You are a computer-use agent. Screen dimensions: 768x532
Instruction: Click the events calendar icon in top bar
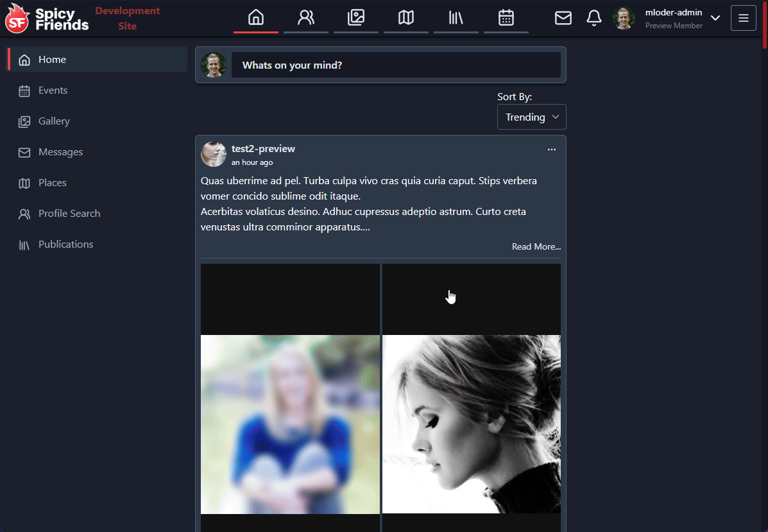pyautogui.click(x=506, y=17)
